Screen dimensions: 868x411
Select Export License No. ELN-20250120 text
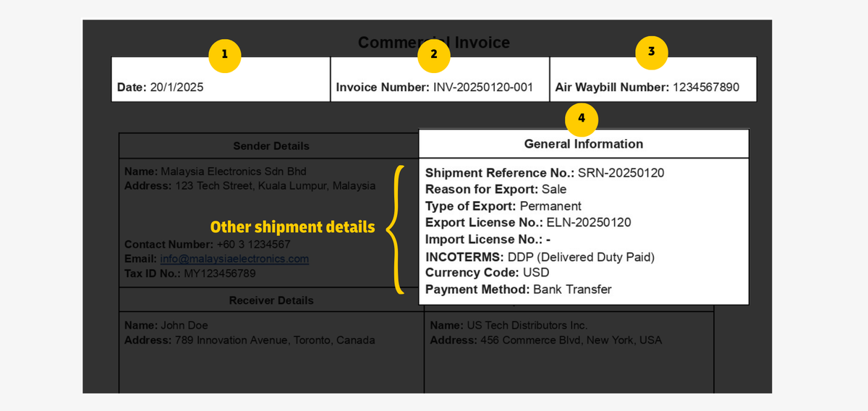(528, 223)
